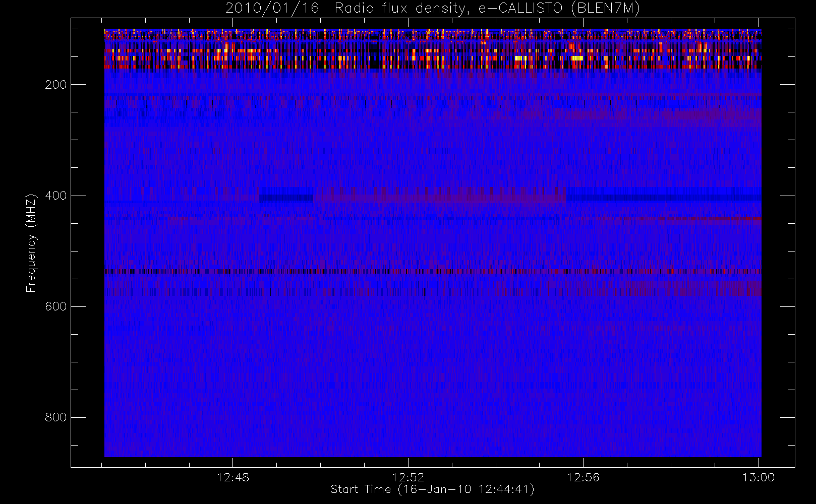Select the 200 frequency tick label
This screenshot has width=816, height=504.
pos(56,85)
